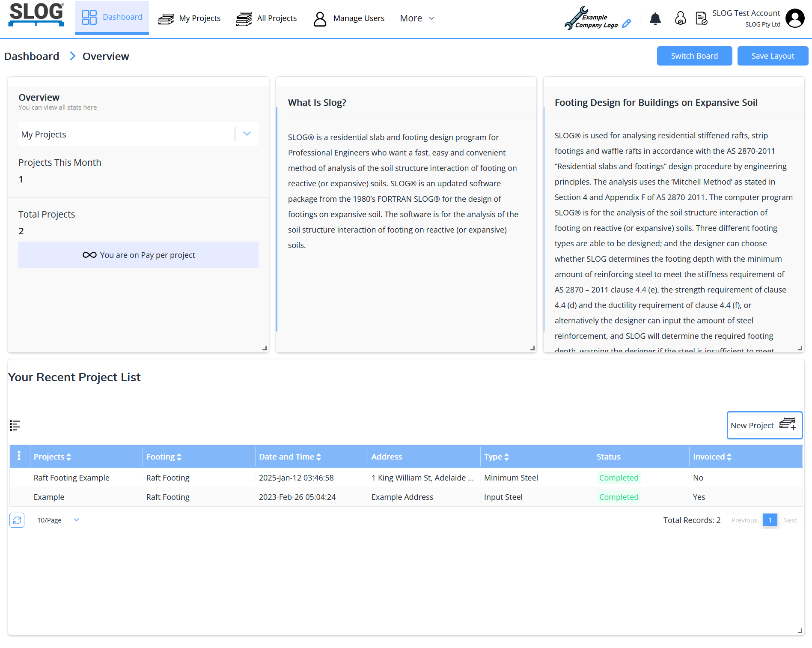Switch to the All Projects tab

click(266, 18)
